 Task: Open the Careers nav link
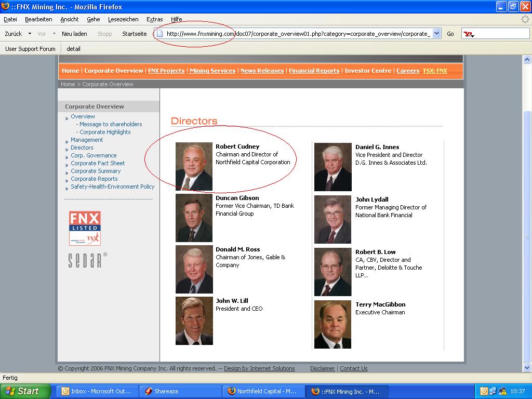(408, 71)
